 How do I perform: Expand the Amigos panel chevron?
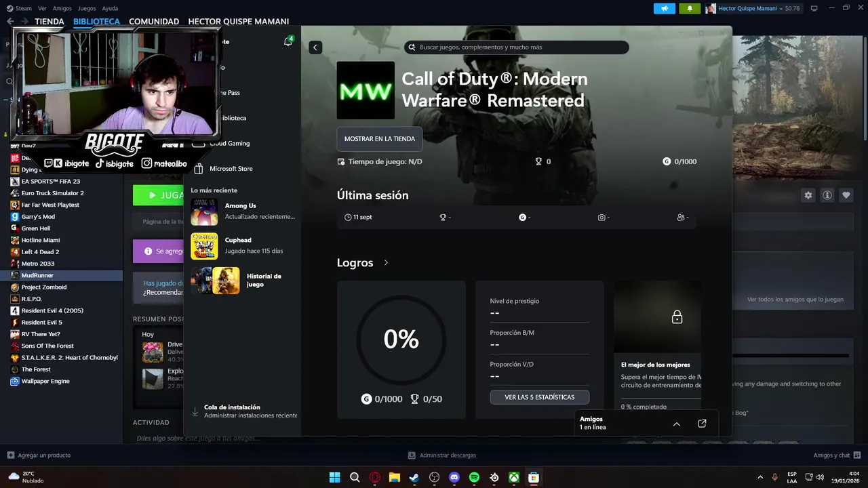tap(677, 424)
